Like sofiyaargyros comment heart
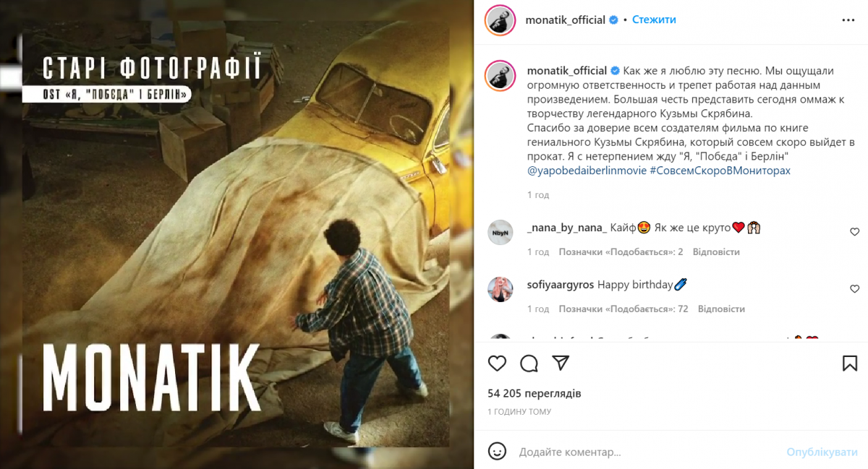 [854, 289]
